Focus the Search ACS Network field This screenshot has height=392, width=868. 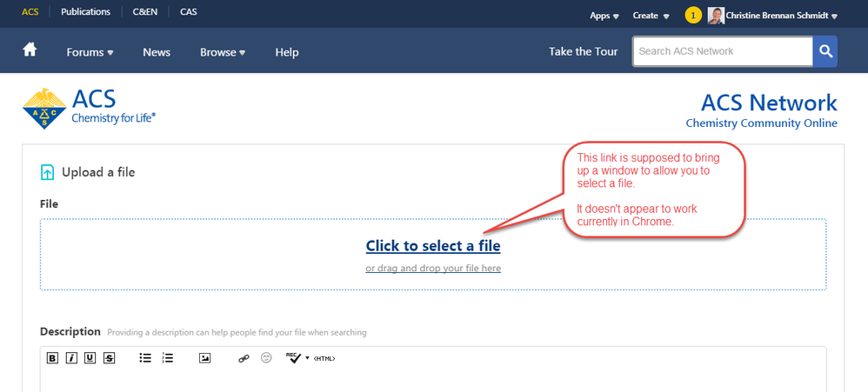pyautogui.click(x=722, y=51)
